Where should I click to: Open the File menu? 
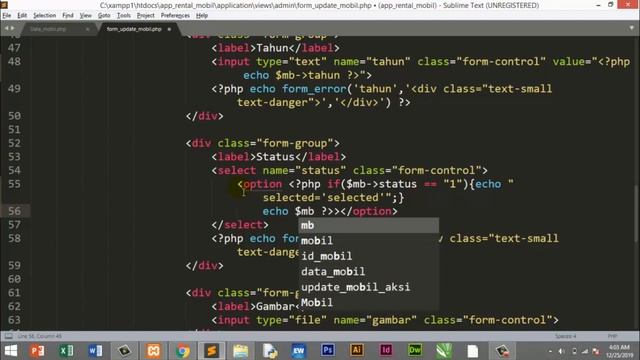pyautogui.click(x=7, y=16)
